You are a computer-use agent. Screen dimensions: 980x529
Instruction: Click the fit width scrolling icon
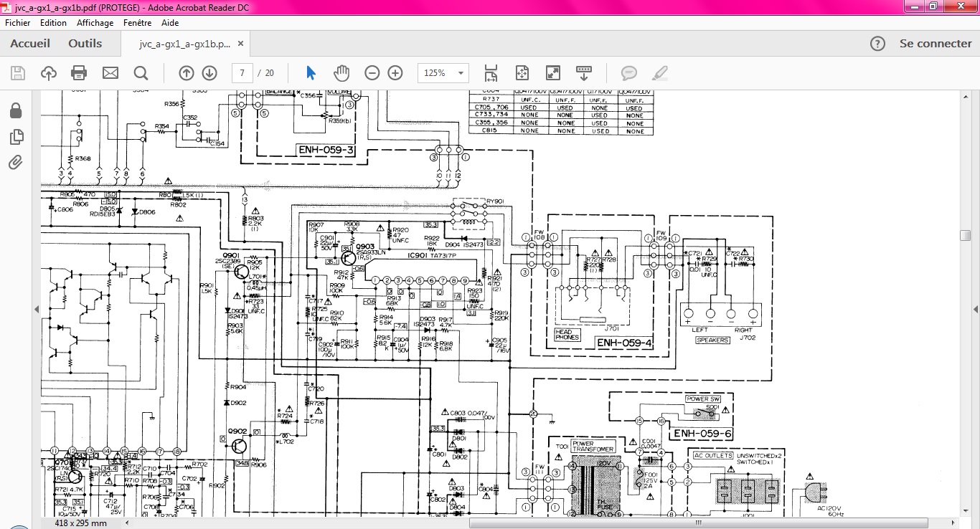491,72
